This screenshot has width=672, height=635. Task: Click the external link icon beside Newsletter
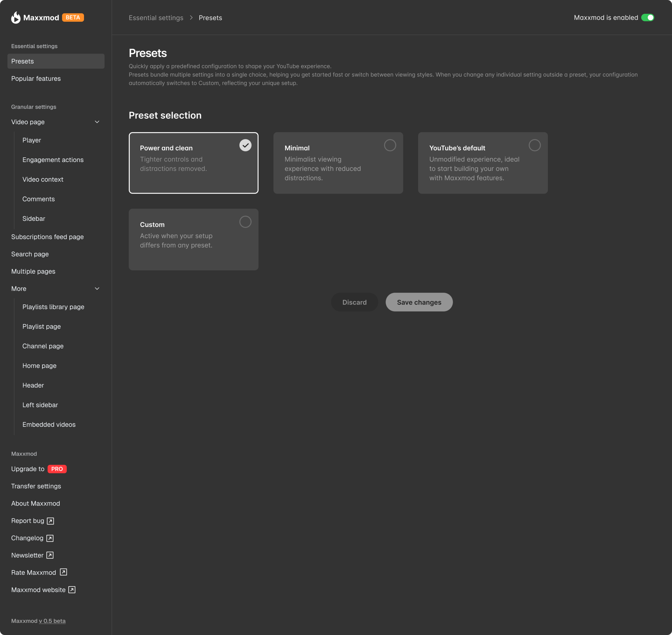point(50,555)
